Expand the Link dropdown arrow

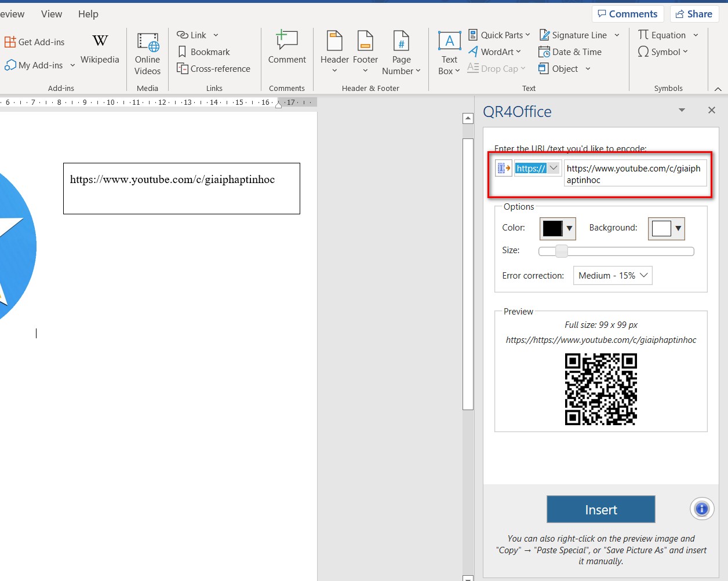pos(216,35)
